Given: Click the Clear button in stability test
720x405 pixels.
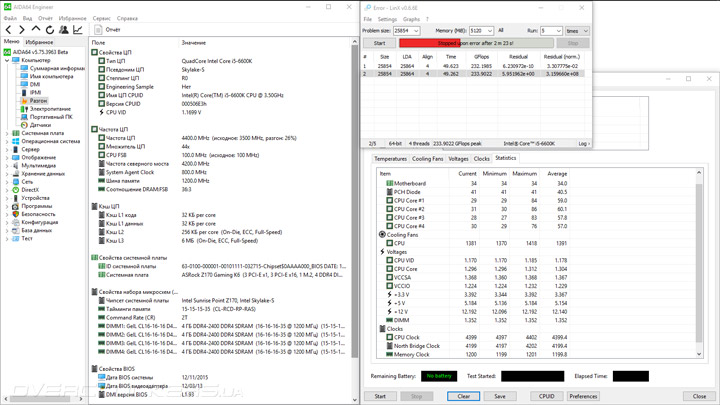Looking at the screenshot, I should pyautogui.click(x=463, y=396).
